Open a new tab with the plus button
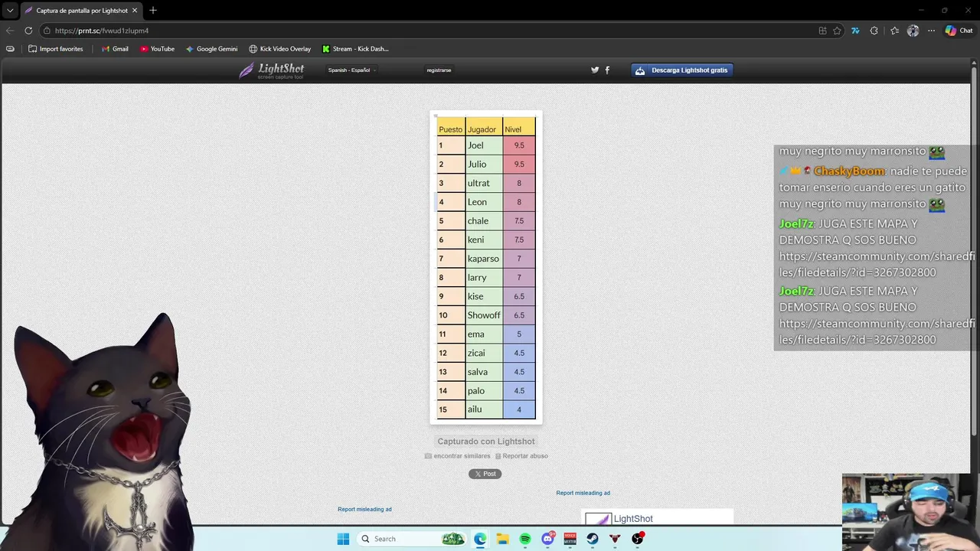Viewport: 980px width, 551px height. 153,11
